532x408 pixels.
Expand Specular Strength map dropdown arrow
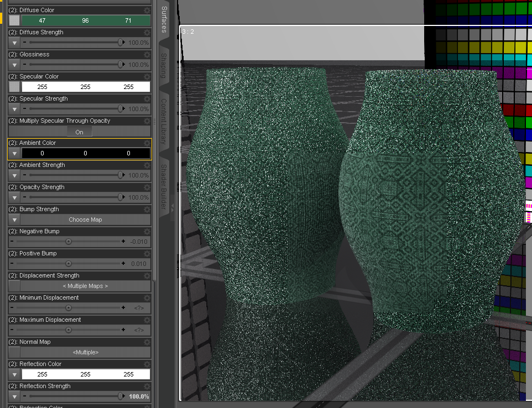click(x=14, y=109)
